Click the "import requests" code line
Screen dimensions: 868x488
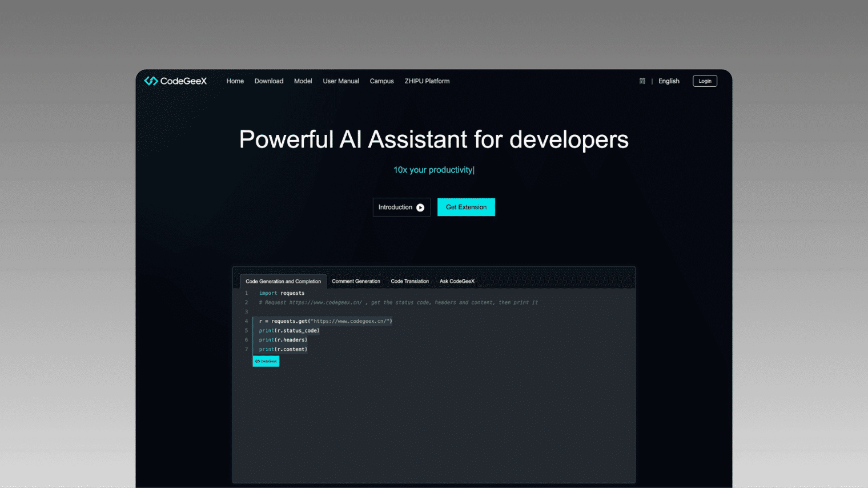pos(282,293)
